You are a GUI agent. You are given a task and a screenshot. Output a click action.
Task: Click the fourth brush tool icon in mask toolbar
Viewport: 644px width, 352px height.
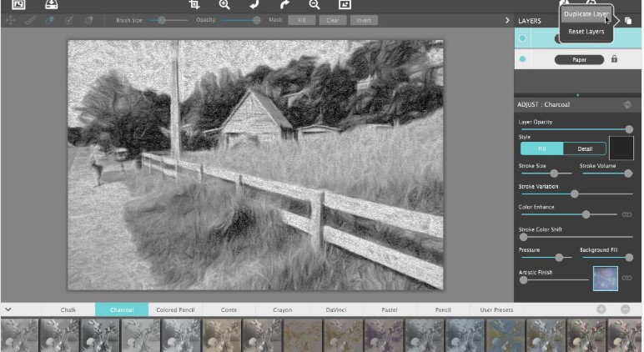tap(69, 20)
